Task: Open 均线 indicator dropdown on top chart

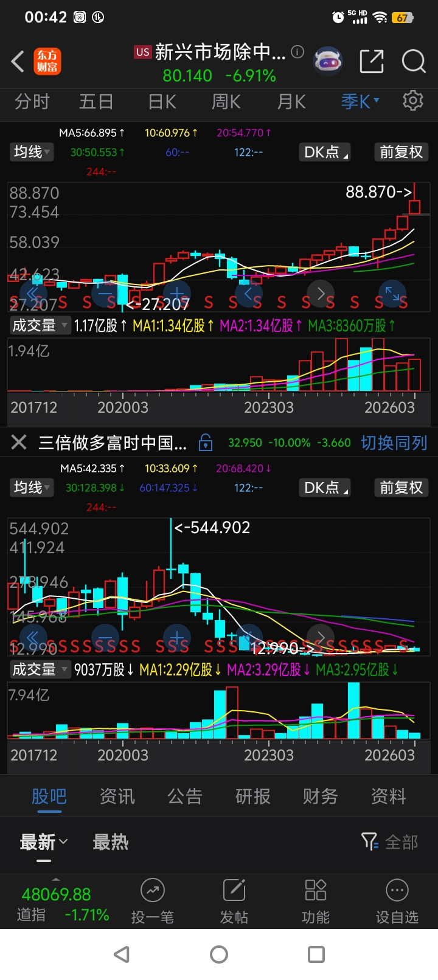Action: coord(32,152)
